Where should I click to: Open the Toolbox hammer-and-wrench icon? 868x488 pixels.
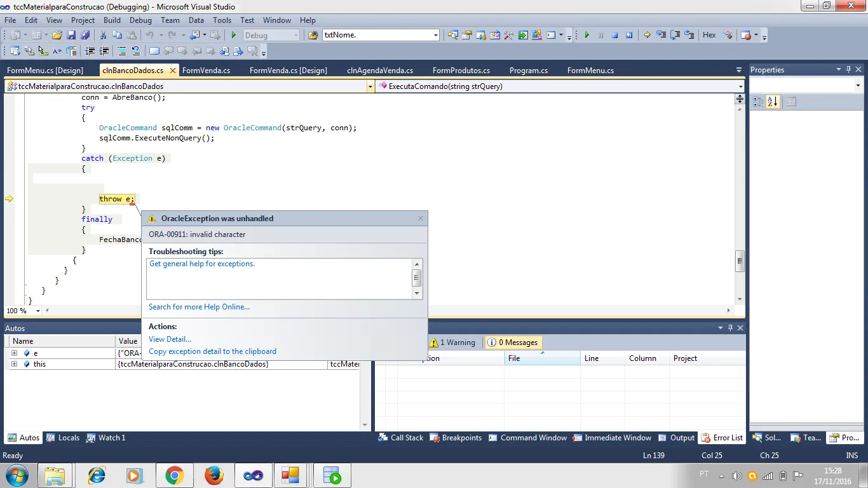point(508,35)
